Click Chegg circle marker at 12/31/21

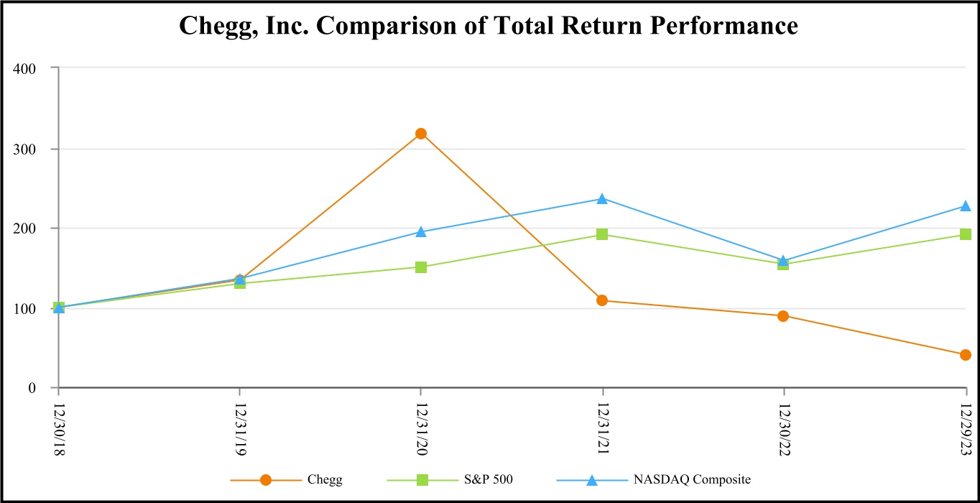pyautogui.click(x=602, y=300)
